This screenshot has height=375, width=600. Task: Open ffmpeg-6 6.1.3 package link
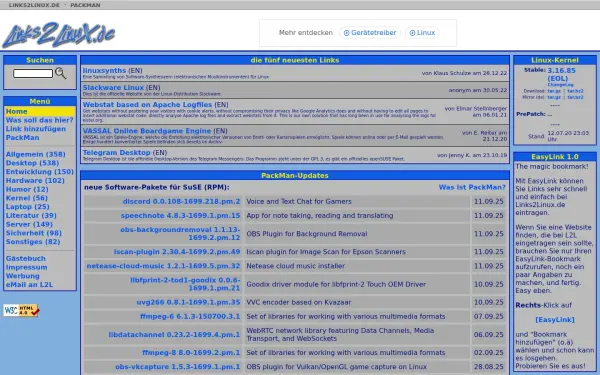[x=190, y=316]
